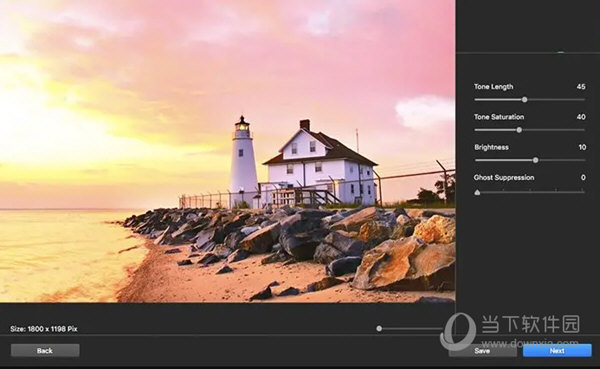Click the Tone Saturation slider handle
Image resolution: width=600 pixels, height=369 pixels.
point(519,130)
